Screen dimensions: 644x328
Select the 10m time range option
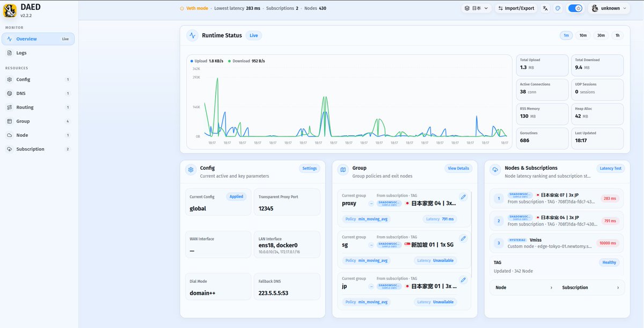583,35
